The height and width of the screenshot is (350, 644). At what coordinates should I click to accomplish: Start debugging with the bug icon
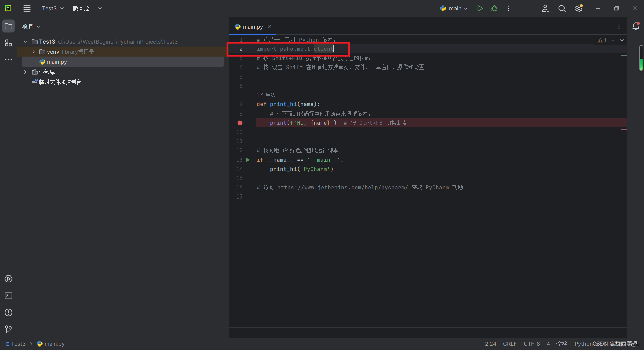click(x=494, y=9)
